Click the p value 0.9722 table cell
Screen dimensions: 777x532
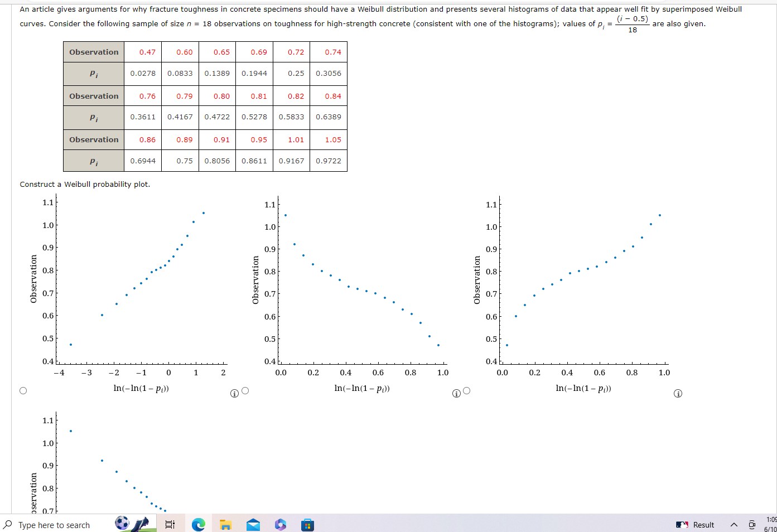coord(329,161)
